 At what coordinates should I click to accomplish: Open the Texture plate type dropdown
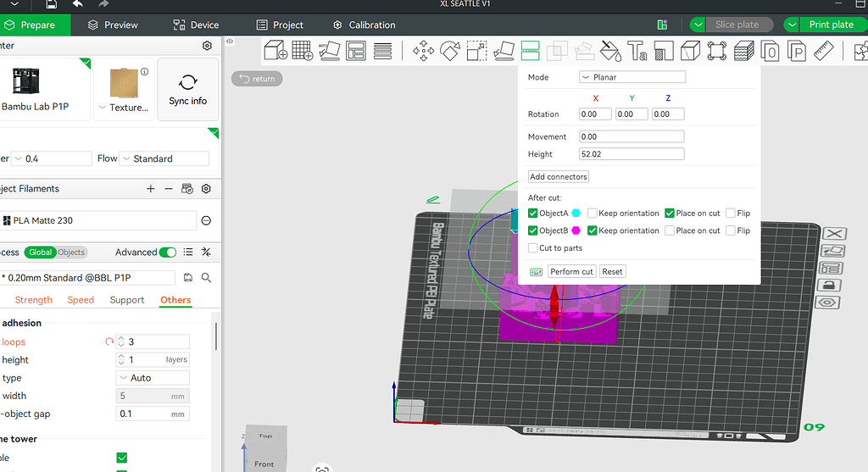pos(124,108)
